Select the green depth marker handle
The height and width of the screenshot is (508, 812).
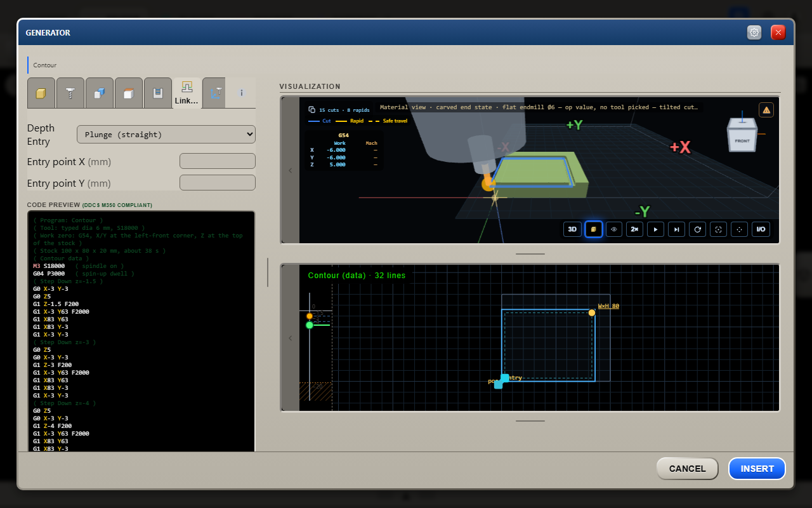click(310, 325)
